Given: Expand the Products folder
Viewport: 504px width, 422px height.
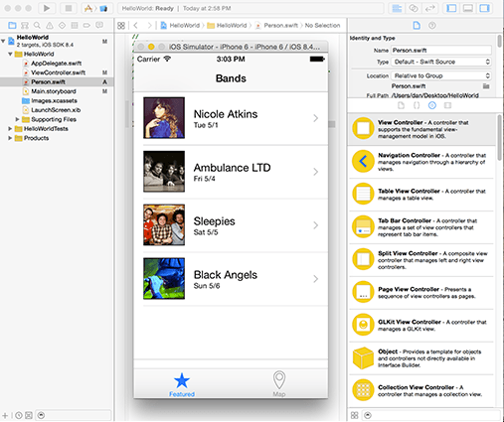Looking at the screenshot, I should (x=10, y=138).
